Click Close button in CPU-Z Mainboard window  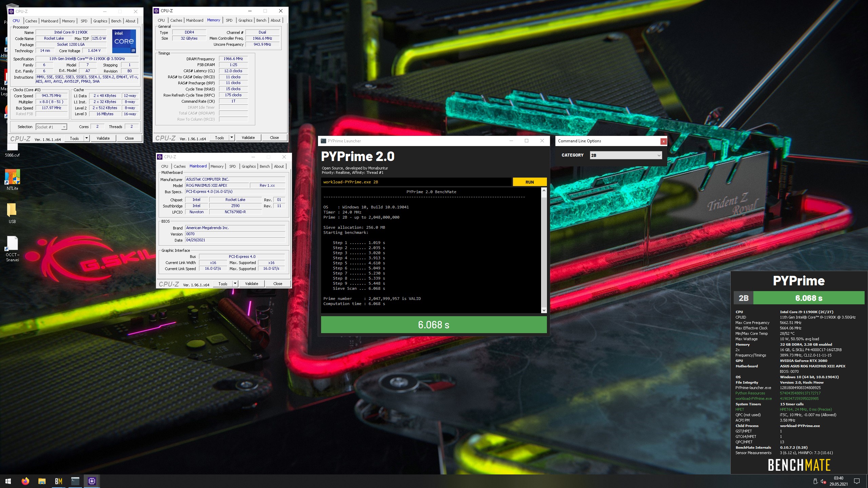coord(278,284)
